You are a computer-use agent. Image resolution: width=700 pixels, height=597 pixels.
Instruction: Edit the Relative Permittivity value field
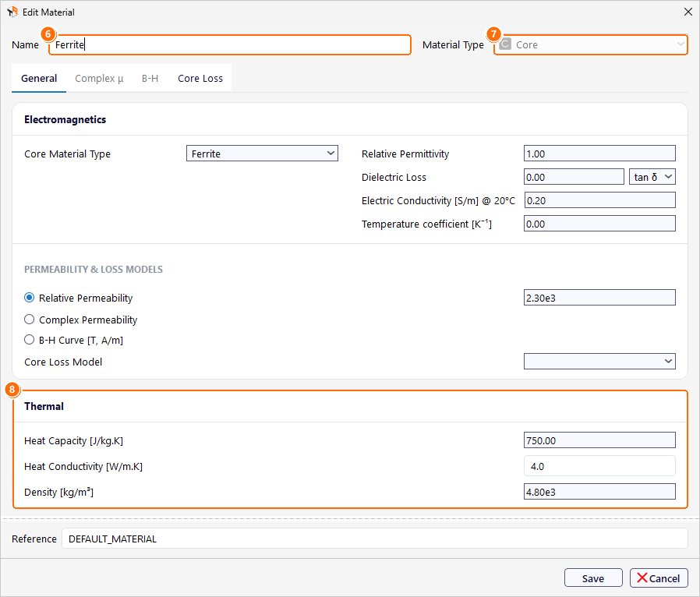599,154
